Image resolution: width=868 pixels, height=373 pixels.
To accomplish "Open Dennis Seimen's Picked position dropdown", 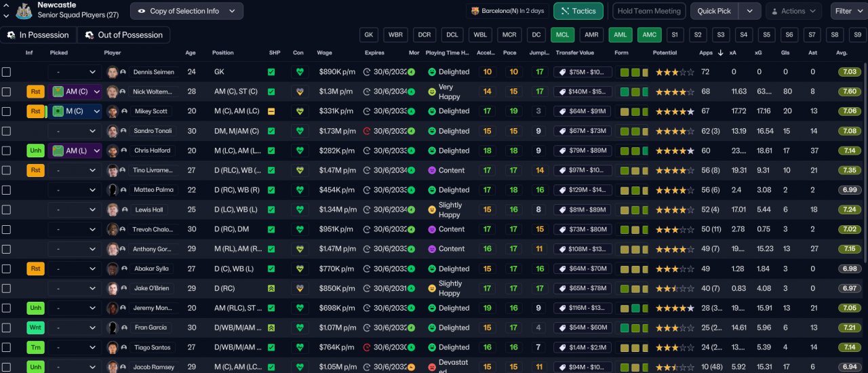I will 75,72.
